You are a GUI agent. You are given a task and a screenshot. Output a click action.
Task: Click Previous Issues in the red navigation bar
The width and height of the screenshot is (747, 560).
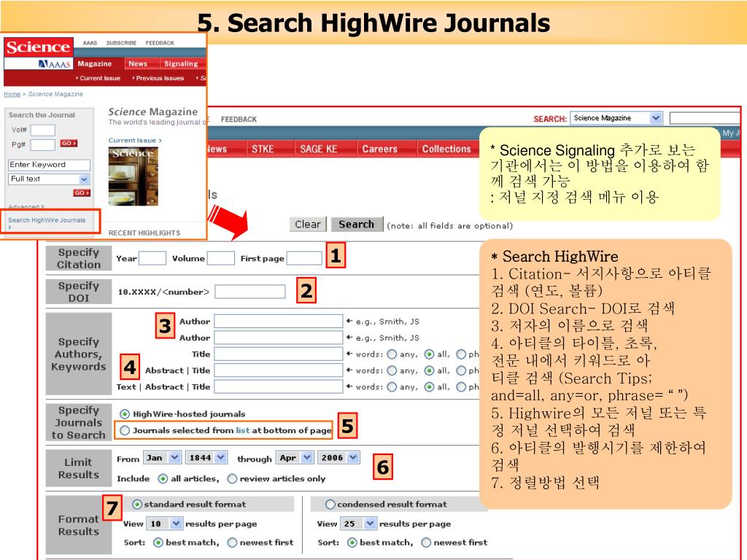click(159, 78)
